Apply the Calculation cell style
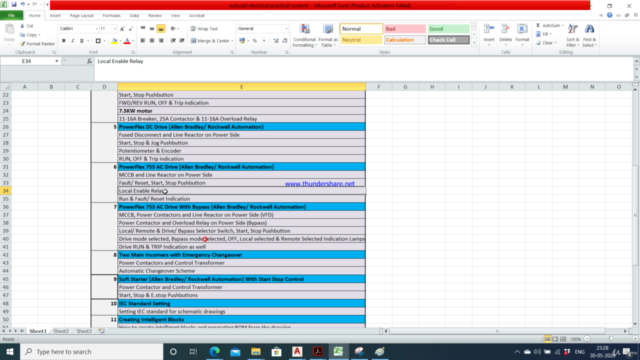Image resolution: width=640 pixels, height=360 pixels. coord(404,40)
